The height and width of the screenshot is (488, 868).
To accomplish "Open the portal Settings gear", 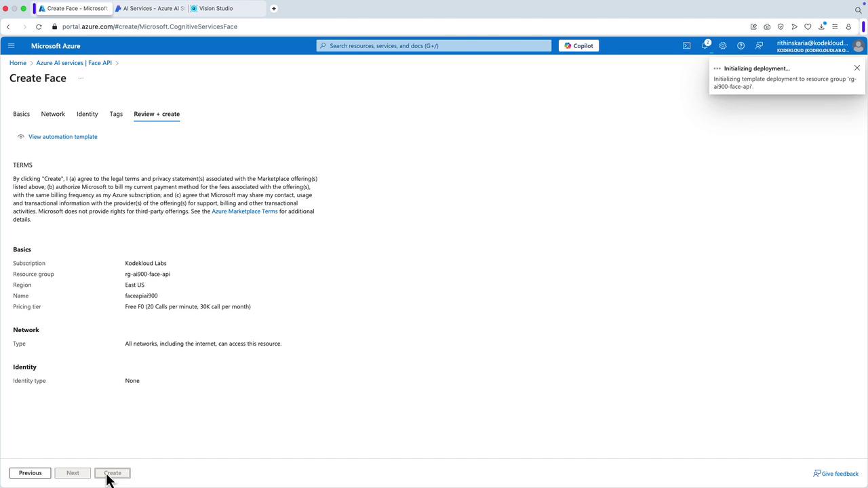I will 723,46.
